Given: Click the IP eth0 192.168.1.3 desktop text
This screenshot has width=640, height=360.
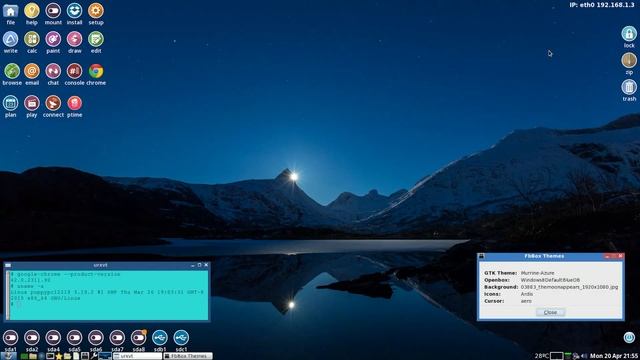Looking at the screenshot, I should pyautogui.click(x=602, y=5).
